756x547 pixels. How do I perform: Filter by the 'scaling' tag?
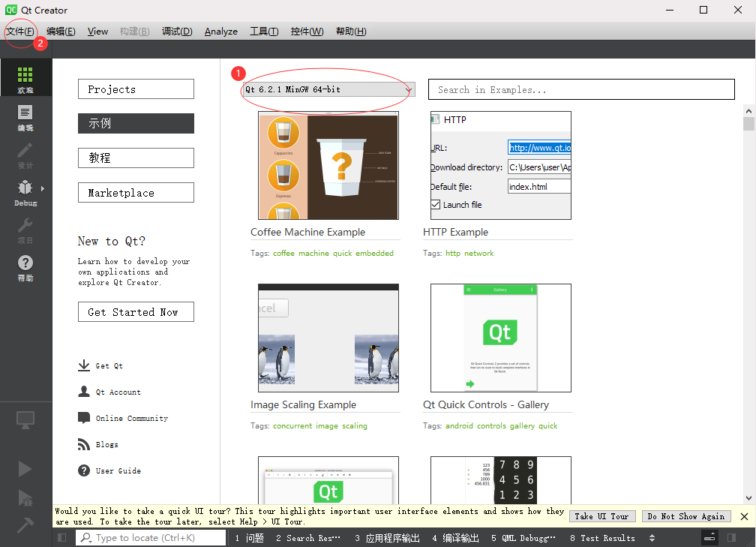(x=354, y=426)
